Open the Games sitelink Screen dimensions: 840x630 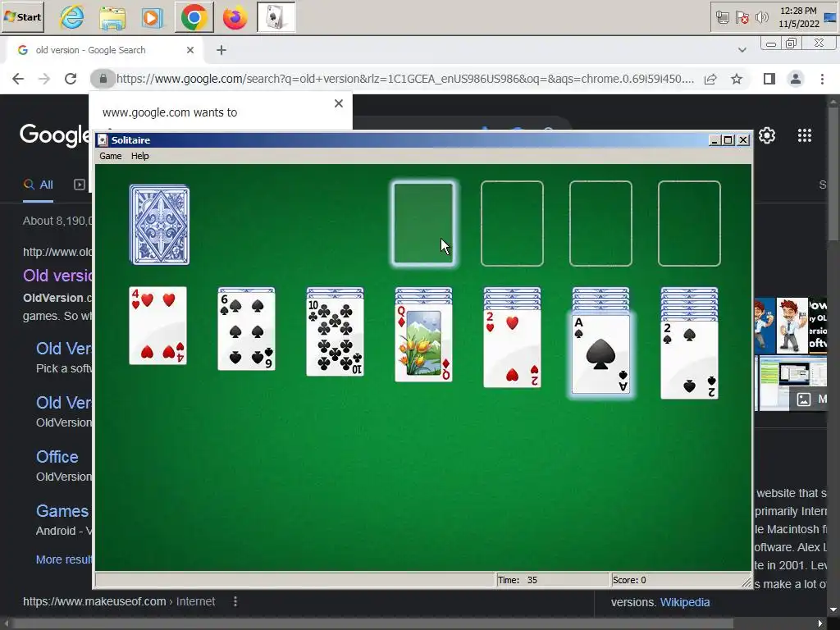point(62,511)
